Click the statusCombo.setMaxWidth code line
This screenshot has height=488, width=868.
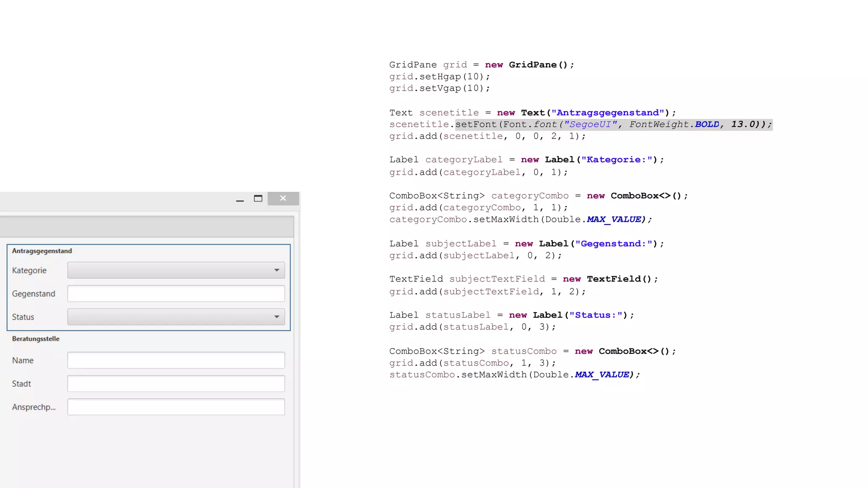tap(514, 375)
